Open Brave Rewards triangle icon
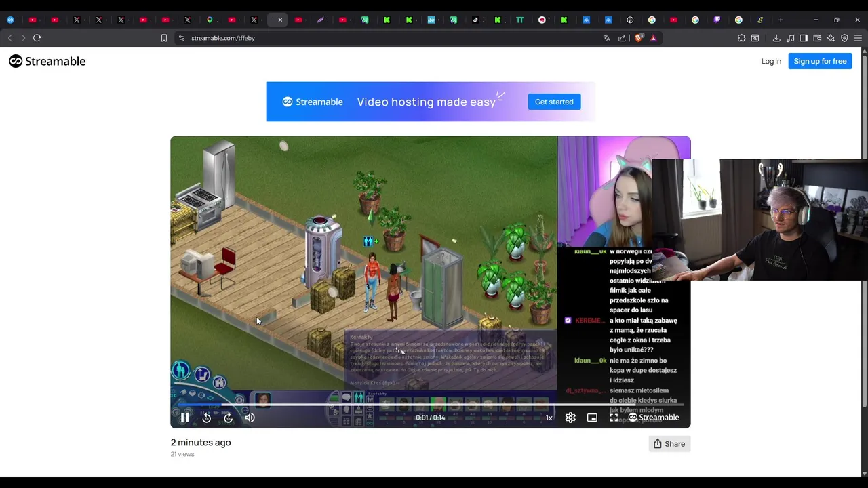This screenshot has width=868, height=488. 653,38
